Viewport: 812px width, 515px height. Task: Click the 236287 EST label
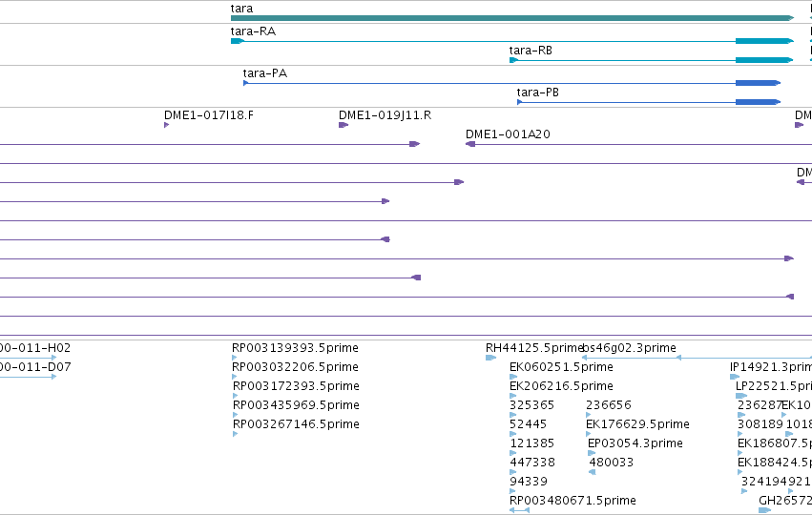pyautogui.click(x=760, y=405)
